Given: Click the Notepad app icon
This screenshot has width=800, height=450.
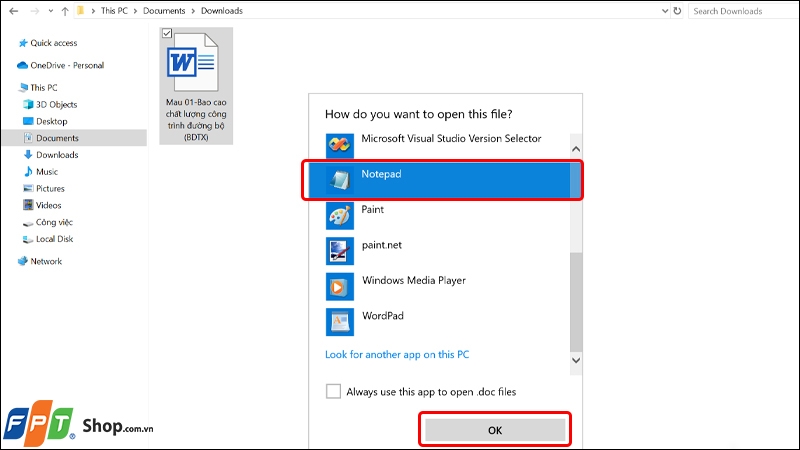Looking at the screenshot, I should click(x=340, y=180).
